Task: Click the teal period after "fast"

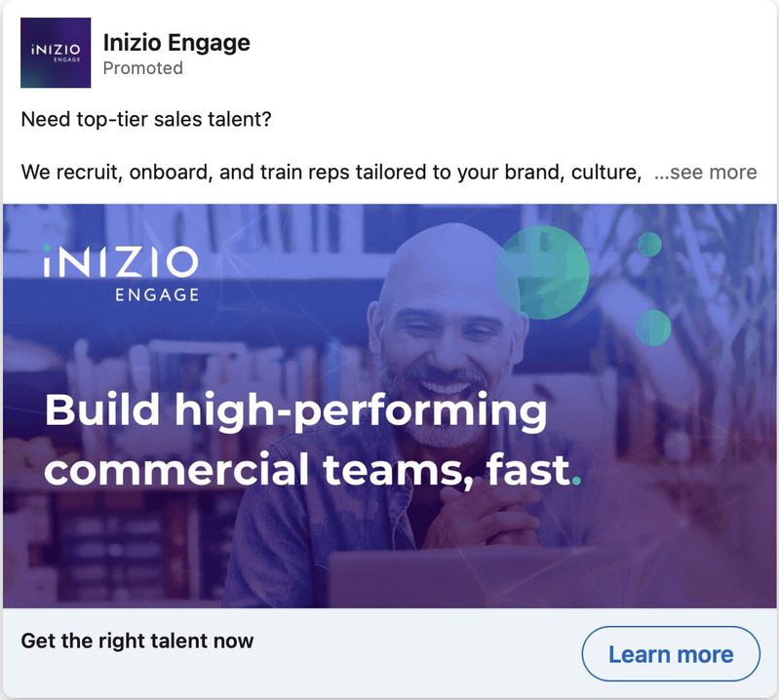Action: click(x=576, y=481)
